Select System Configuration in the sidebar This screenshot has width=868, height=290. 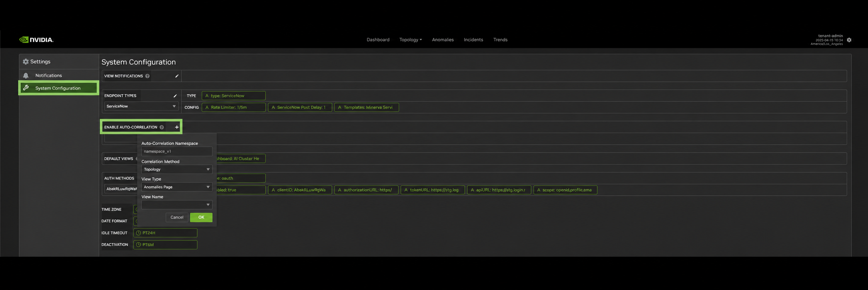coord(59,88)
